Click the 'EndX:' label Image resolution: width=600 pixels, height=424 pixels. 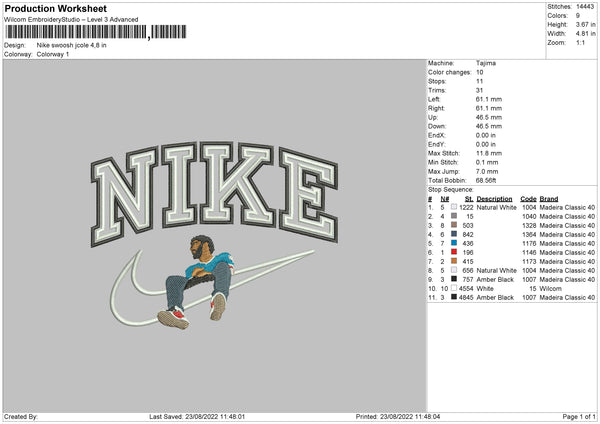point(437,135)
